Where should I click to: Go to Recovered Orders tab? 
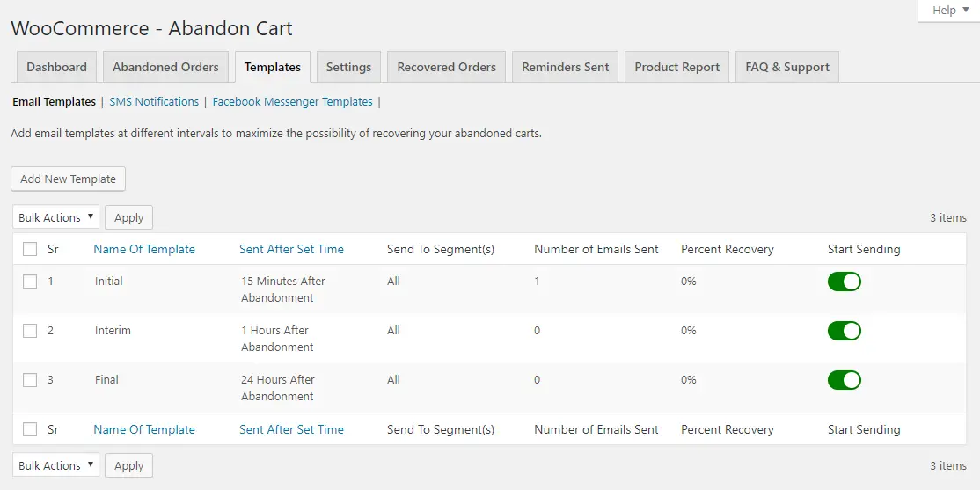click(446, 67)
